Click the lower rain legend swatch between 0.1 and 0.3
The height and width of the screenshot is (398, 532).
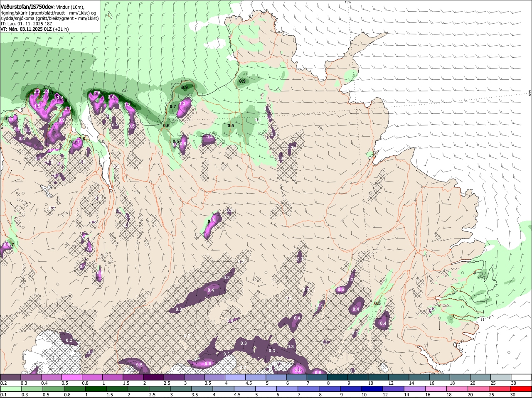point(11,389)
